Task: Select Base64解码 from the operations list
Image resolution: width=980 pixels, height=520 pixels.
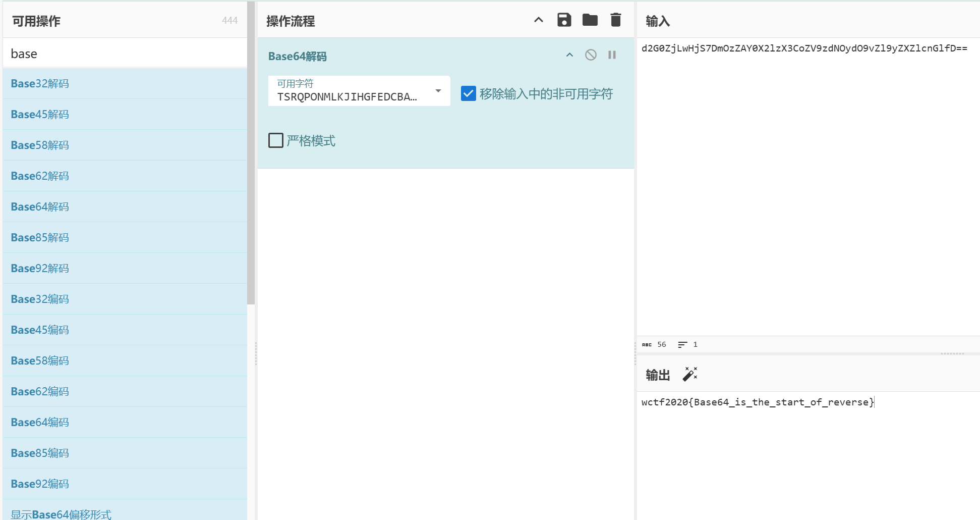Action: click(x=40, y=206)
